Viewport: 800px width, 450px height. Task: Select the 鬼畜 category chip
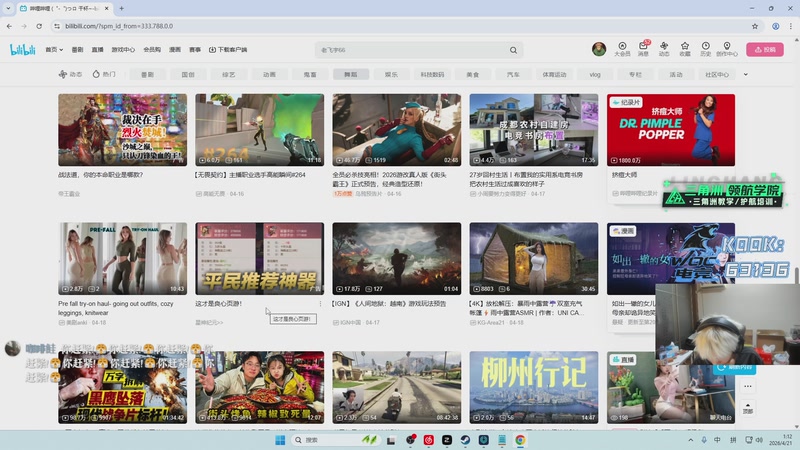pos(310,74)
